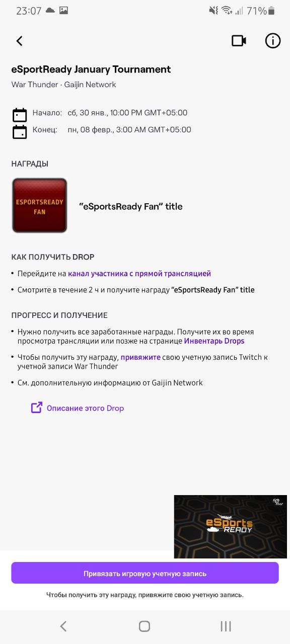Image resolution: width=290 pixels, height=644 pixels.
Task: Tap the War Thunder · Gaijin Network subtitle
Action: coord(64,85)
